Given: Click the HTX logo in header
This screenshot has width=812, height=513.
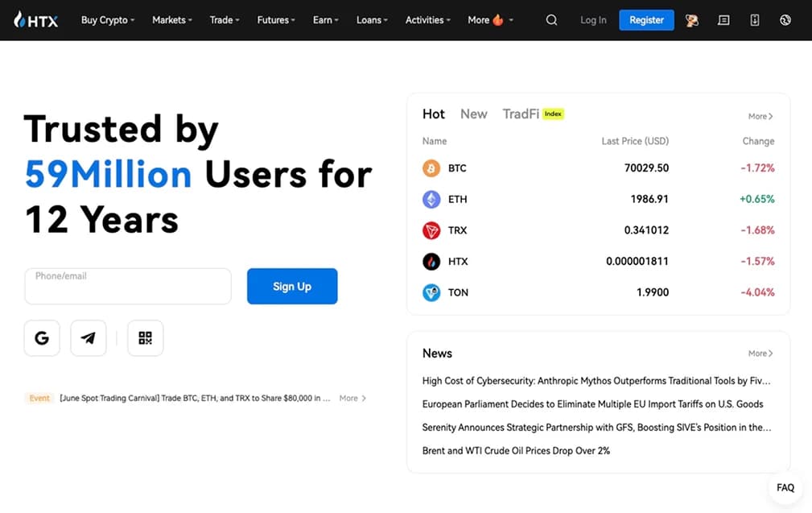Looking at the screenshot, I should pos(35,19).
